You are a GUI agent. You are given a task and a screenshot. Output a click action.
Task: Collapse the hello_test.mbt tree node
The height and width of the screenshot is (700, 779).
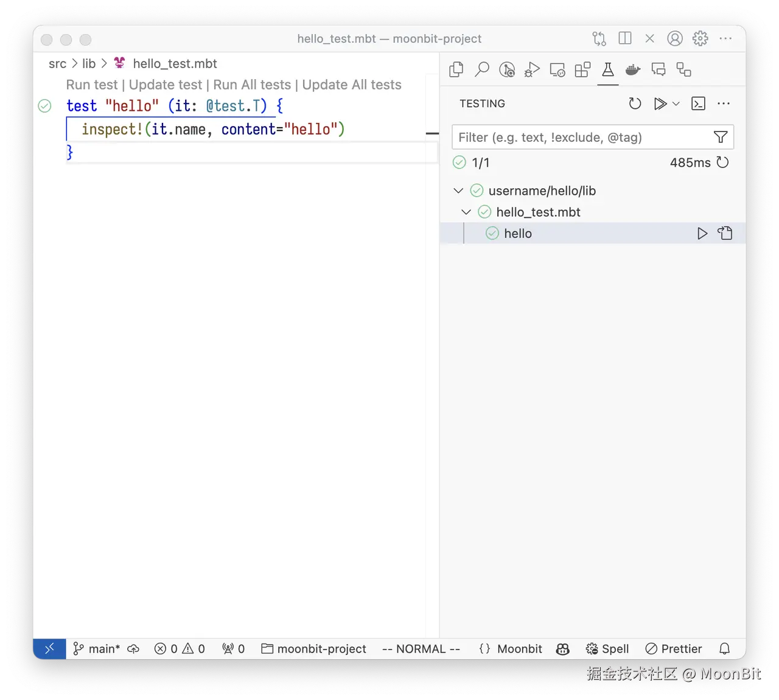pyautogui.click(x=466, y=212)
